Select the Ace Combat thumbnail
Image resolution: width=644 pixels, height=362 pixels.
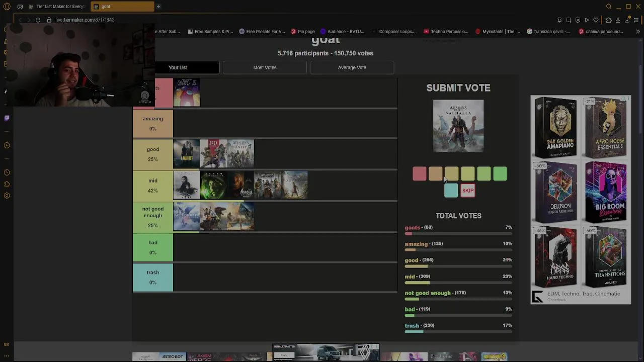187,216
